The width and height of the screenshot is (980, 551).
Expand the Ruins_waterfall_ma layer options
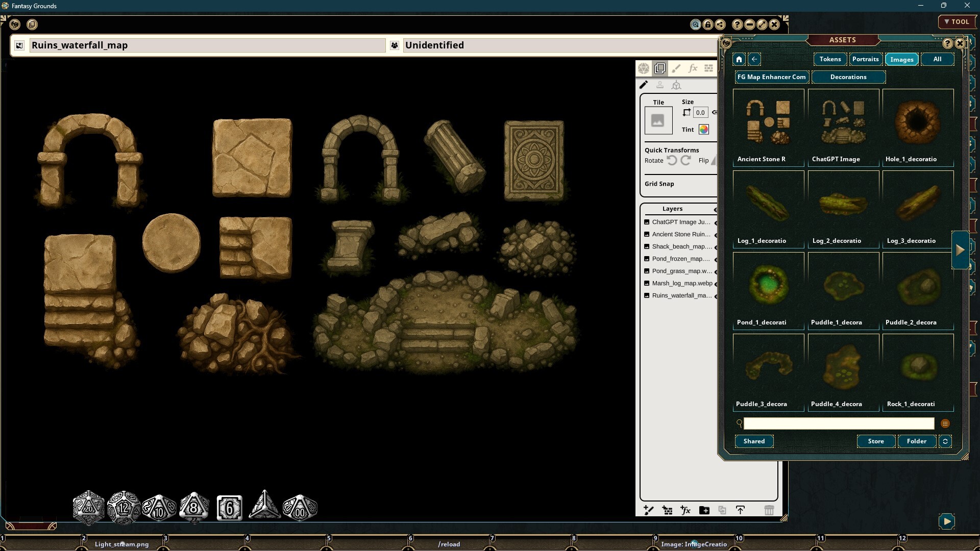pos(717,295)
